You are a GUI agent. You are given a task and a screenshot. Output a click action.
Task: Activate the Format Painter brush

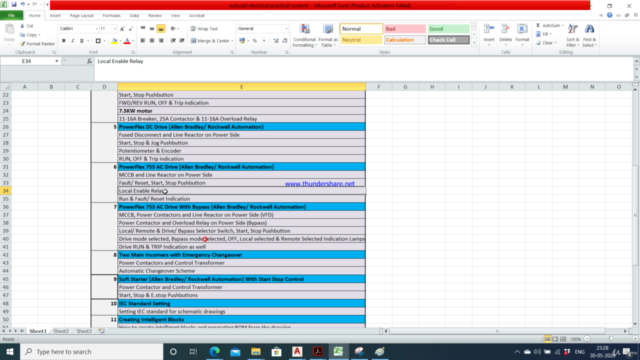[x=23, y=43]
